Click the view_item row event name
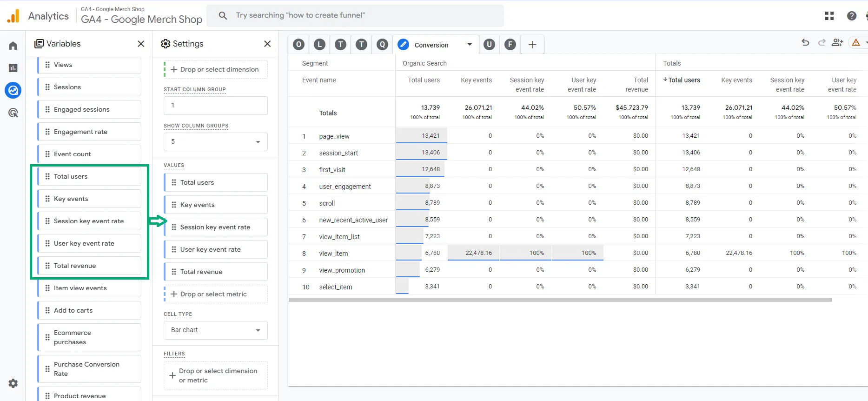This screenshot has height=401, width=868. 333,254
